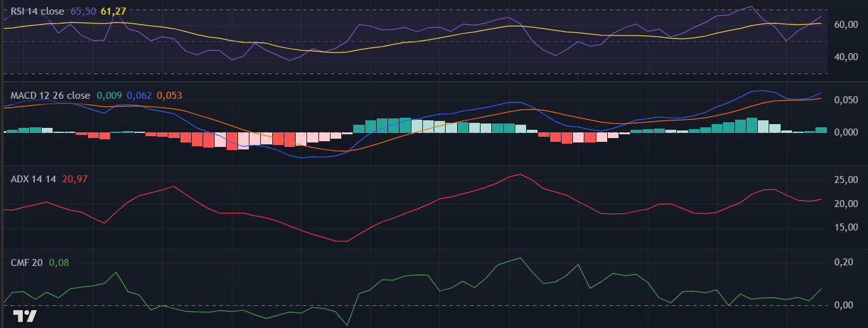Click the 0,00 CMF axis label

click(845, 305)
